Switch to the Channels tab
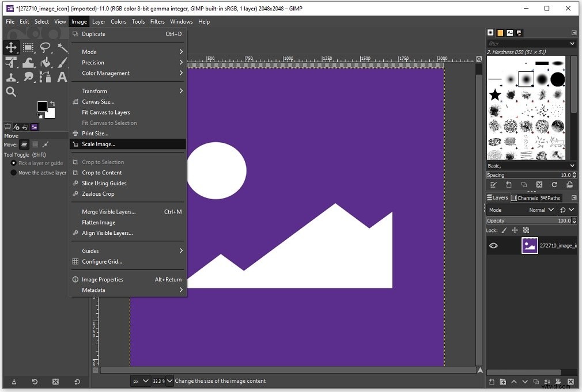 (x=524, y=197)
